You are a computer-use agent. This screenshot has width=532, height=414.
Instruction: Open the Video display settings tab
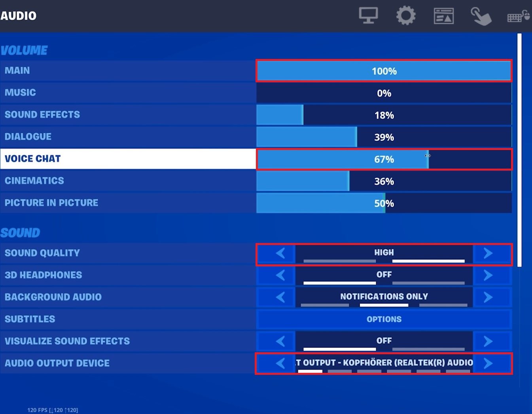tap(368, 16)
